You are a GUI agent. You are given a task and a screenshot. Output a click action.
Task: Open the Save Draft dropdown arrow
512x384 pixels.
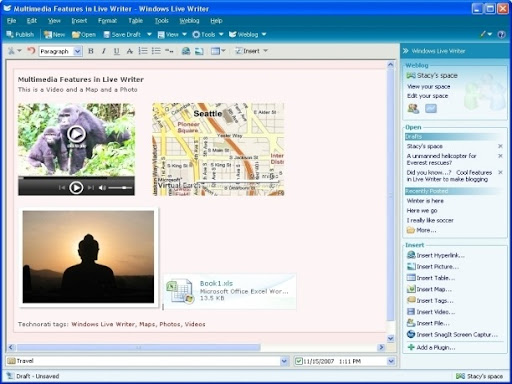click(x=149, y=34)
